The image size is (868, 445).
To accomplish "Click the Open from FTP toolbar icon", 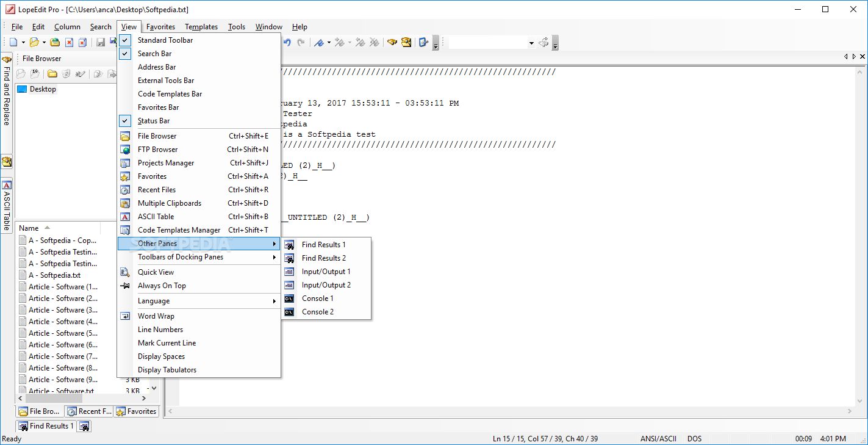I will pyautogui.click(x=55, y=42).
